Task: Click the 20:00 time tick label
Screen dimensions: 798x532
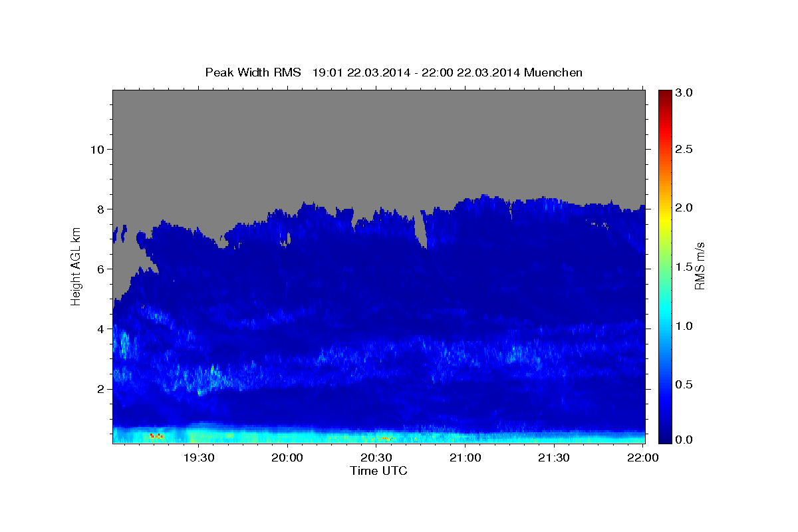Action: (287, 458)
